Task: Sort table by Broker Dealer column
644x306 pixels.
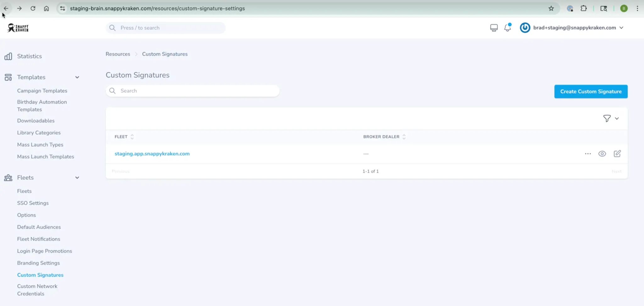Action: [x=384, y=137]
